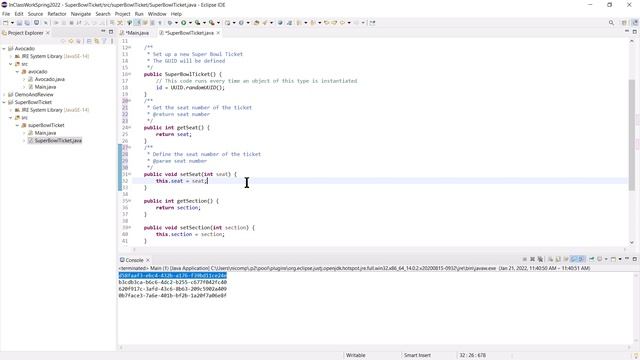Close the Console view
This screenshot has width=640, height=360.
click(x=148, y=260)
